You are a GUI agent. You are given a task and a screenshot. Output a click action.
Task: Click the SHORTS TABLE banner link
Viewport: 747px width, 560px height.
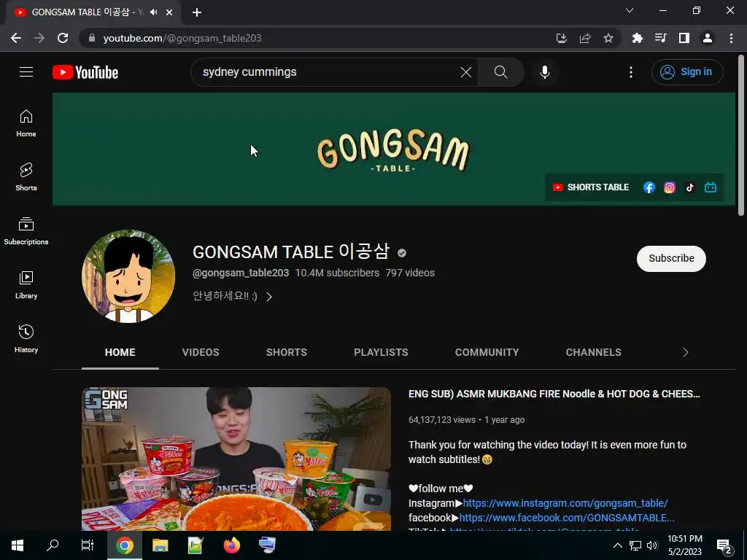pos(591,187)
